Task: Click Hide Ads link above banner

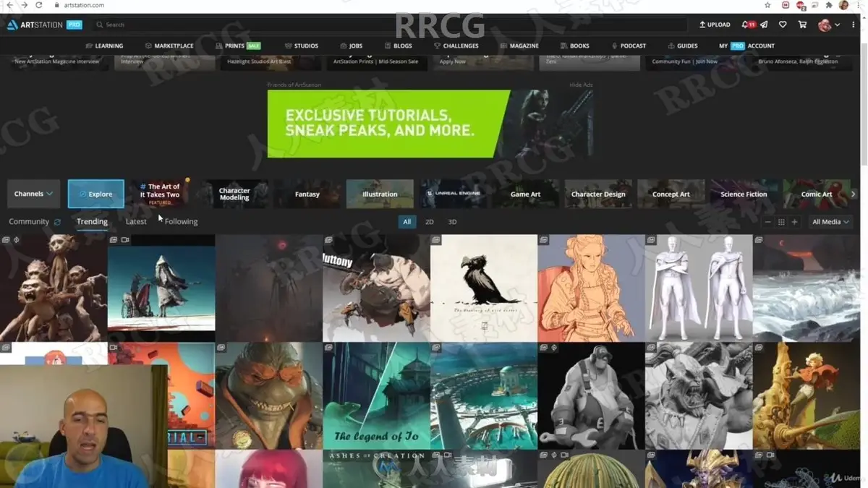Action: [581, 85]
